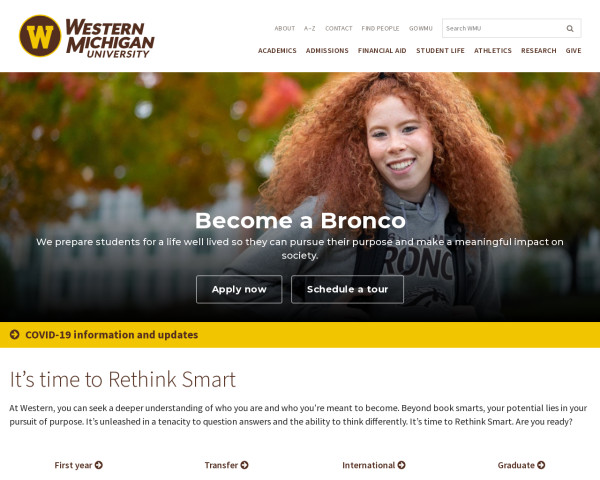The width and height of the screenshot is (600, 480).
Task: Click the COVID-19 banner arrow icon
Action: click(x=15, y=335)
